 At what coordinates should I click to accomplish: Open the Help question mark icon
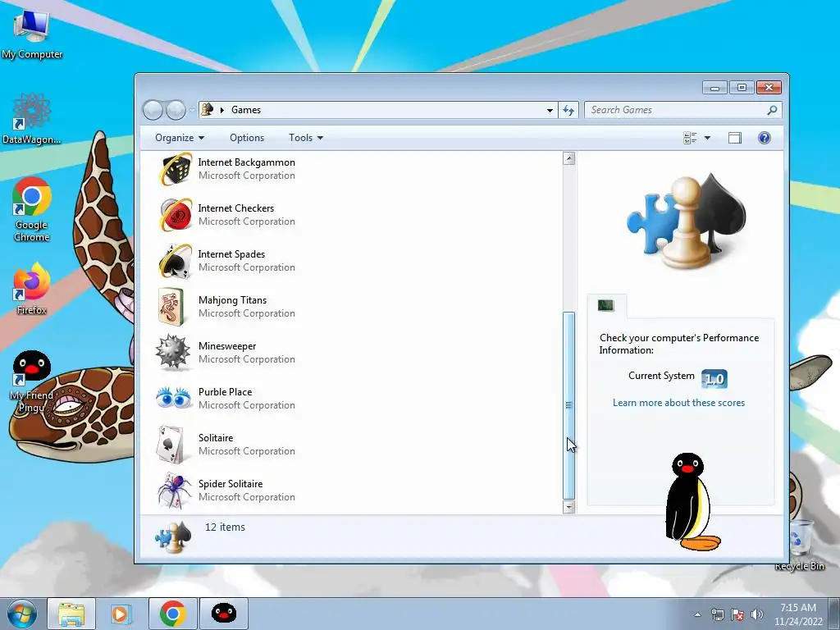point(765,138)
